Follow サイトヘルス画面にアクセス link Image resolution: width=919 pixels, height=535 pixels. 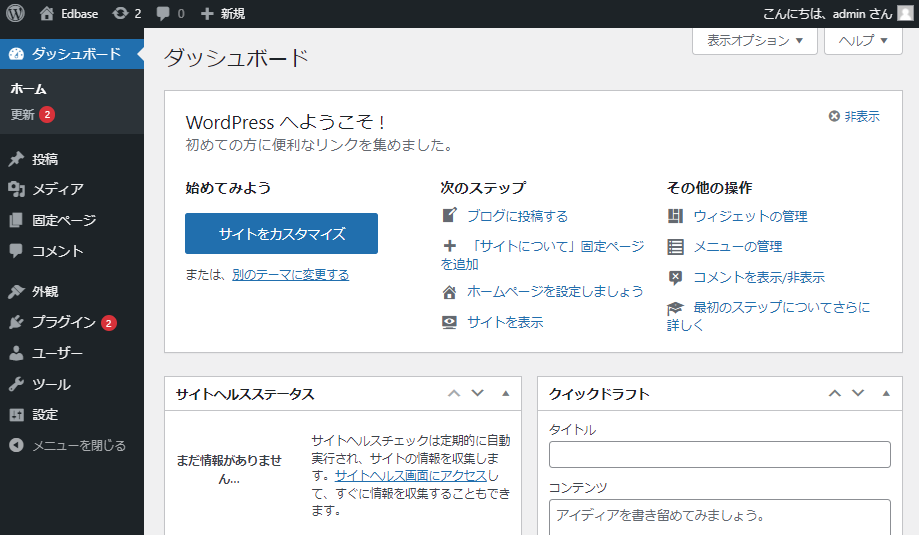point(411,475)
